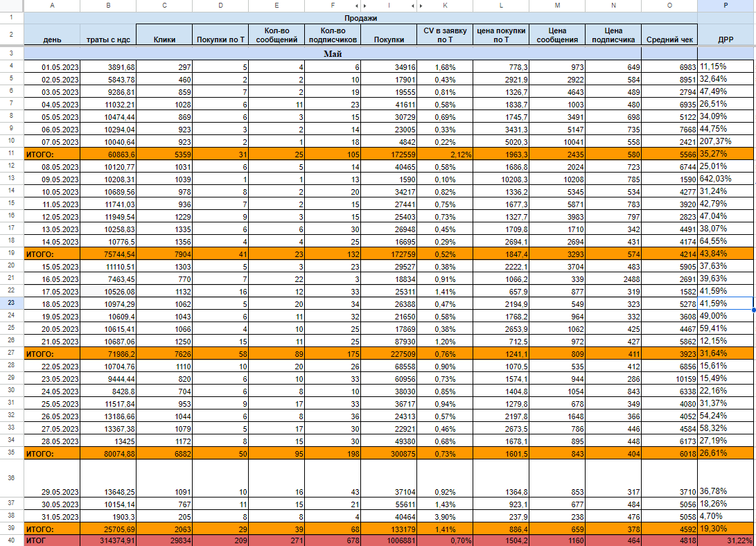The image size is (756, 546).
Task: Click the 'CV в заявку по Т' column title
Action: (x=445, y=35)
